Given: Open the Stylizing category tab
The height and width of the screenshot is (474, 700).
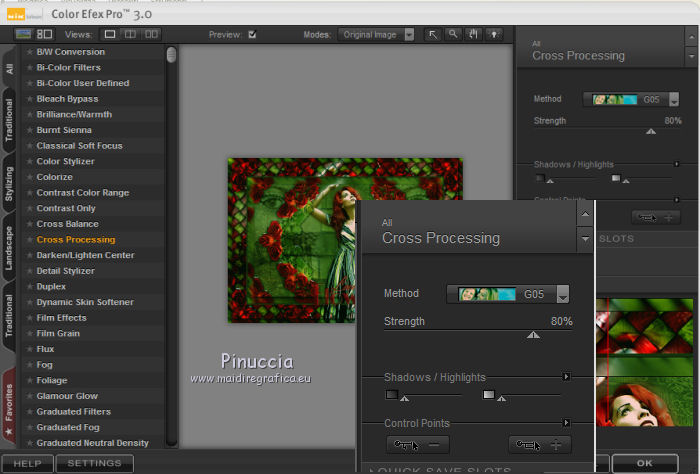Looking at the screenshot, I should [x=9, y=184].
